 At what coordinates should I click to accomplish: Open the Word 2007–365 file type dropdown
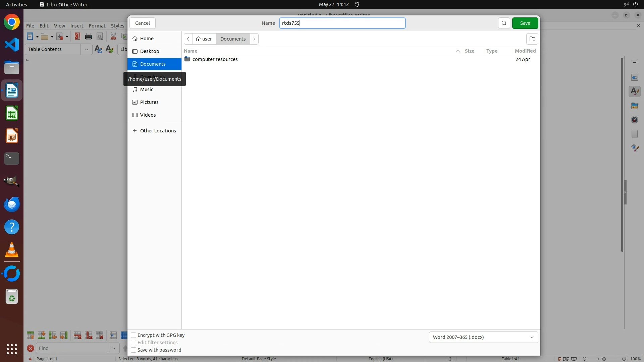(483, 337)
